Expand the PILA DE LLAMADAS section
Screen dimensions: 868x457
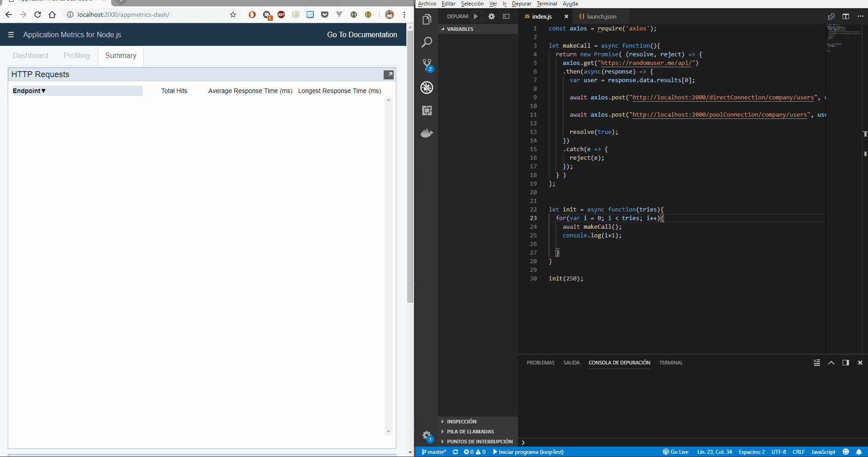point(470,431)
